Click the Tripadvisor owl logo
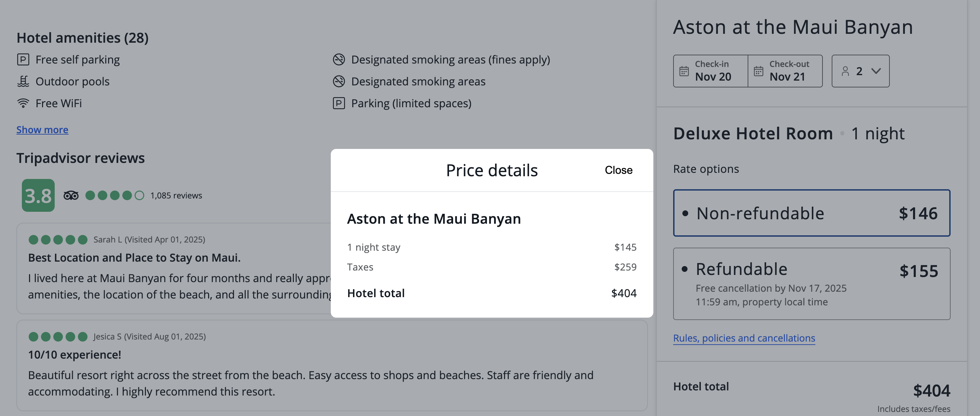This screenshot has height=416, width=980. (x=71, y=195)
